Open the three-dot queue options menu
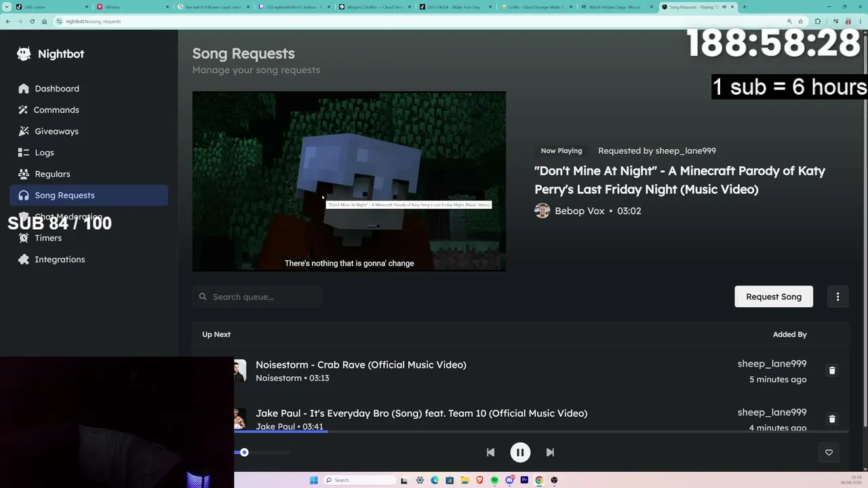Viewport: 868px width, 488px height. point(837,297)
